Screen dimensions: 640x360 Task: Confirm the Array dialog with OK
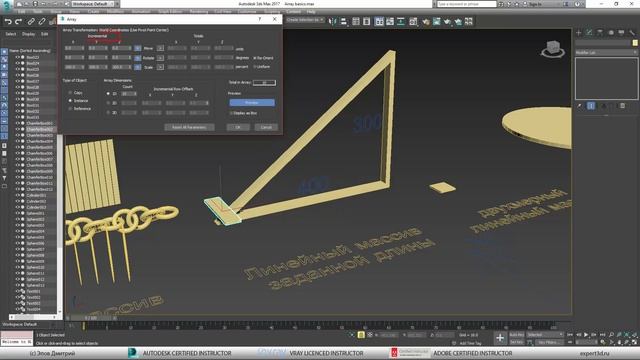click(238, 127)
